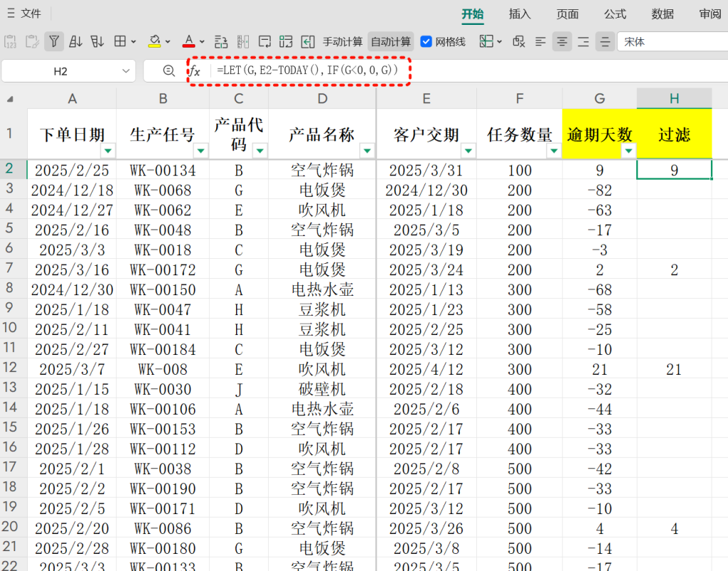Apply red font color
This screenshot has width=728, height=571.
pyautogui.click(x=188, y=42)
